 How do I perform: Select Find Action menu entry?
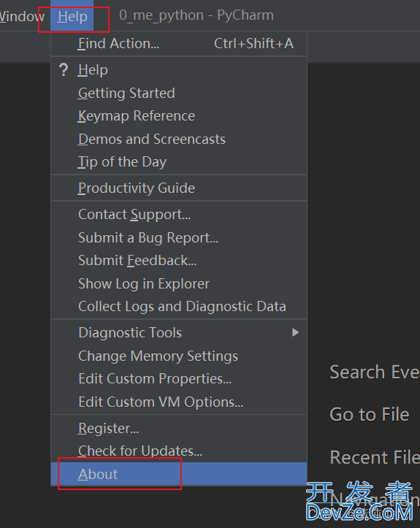point(179,44)
